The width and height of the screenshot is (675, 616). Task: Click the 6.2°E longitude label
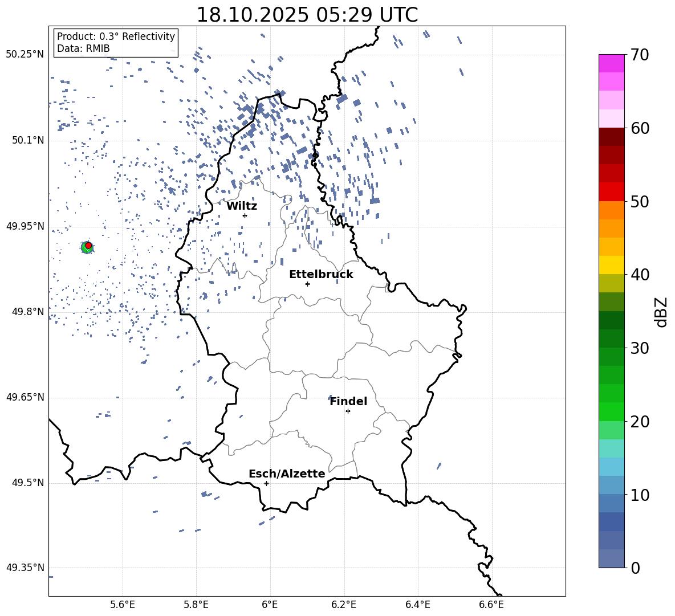(x=344, y=605)
